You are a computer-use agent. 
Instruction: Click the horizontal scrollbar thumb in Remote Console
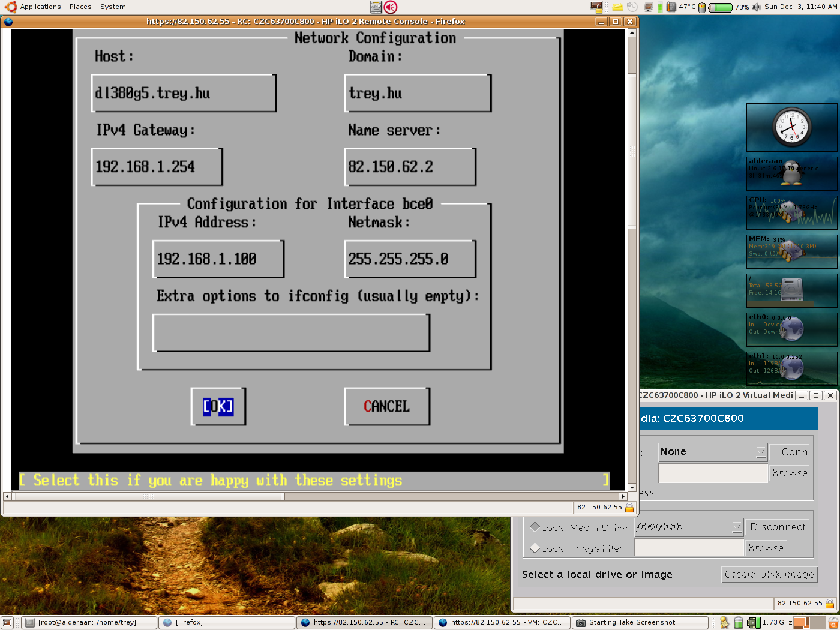[149, 496]
